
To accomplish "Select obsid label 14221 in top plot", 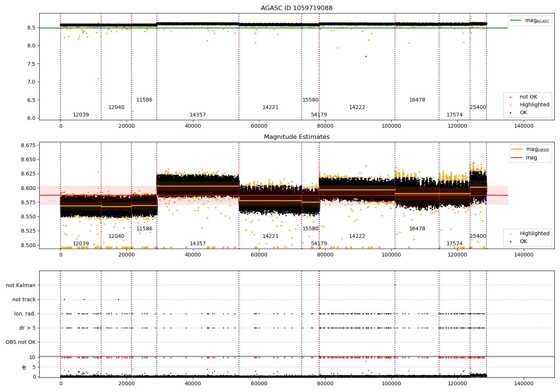I will 270,108.
